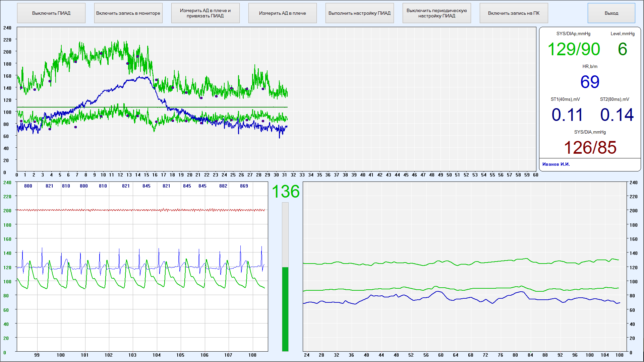Click time axis label 60 on the top chart
The width and height of the screenshot is (644, 362).
[x=536, y=175]
